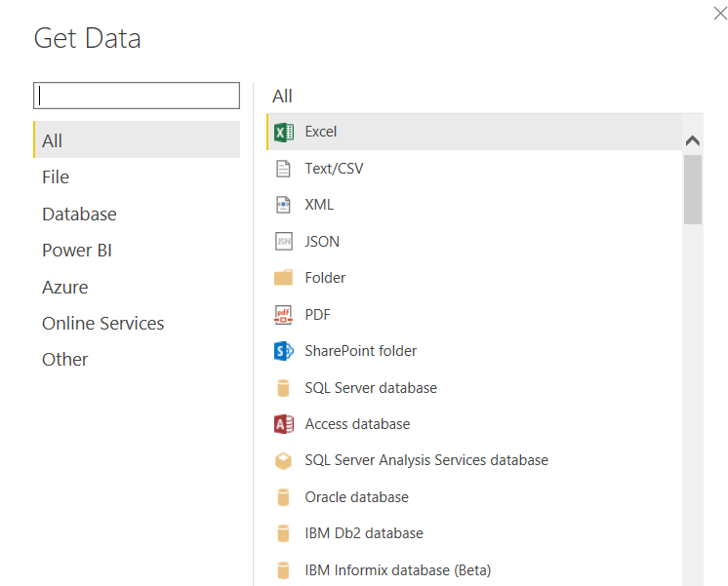Screen dimensions: 728x586
Task: Choose the SharePoint folder label
Action: [361, 351]
